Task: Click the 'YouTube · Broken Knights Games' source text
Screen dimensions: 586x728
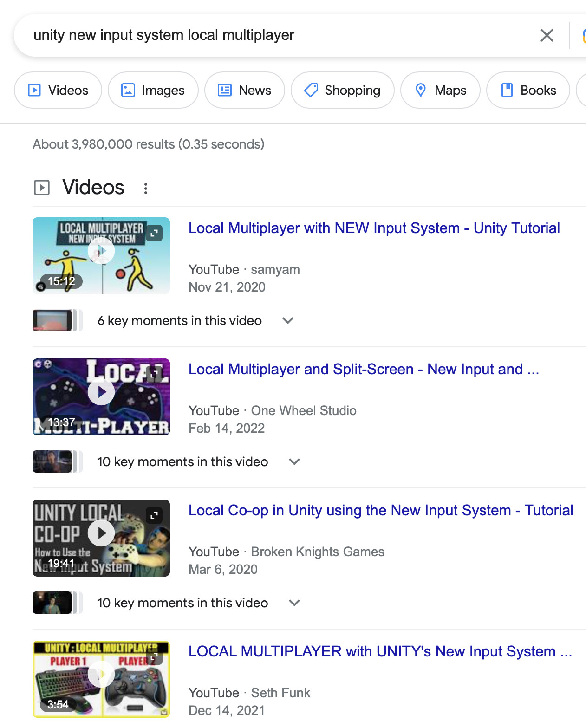Action: click(286, 552)
